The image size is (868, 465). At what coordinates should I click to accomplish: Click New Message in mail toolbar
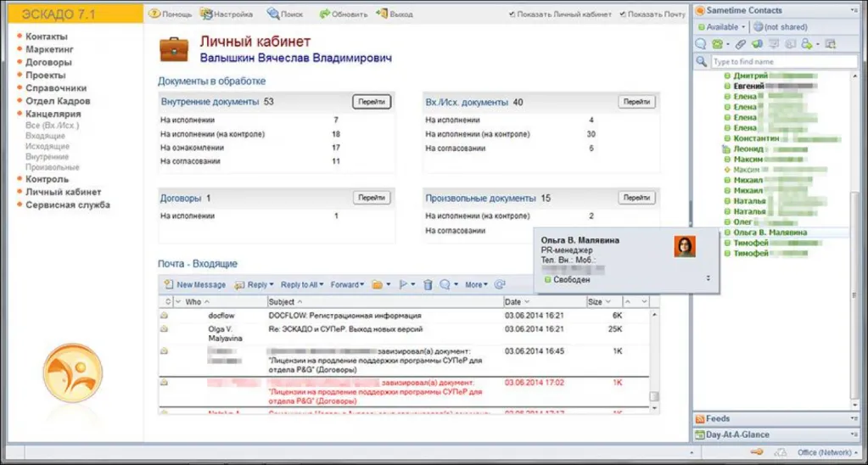point(195,285)
